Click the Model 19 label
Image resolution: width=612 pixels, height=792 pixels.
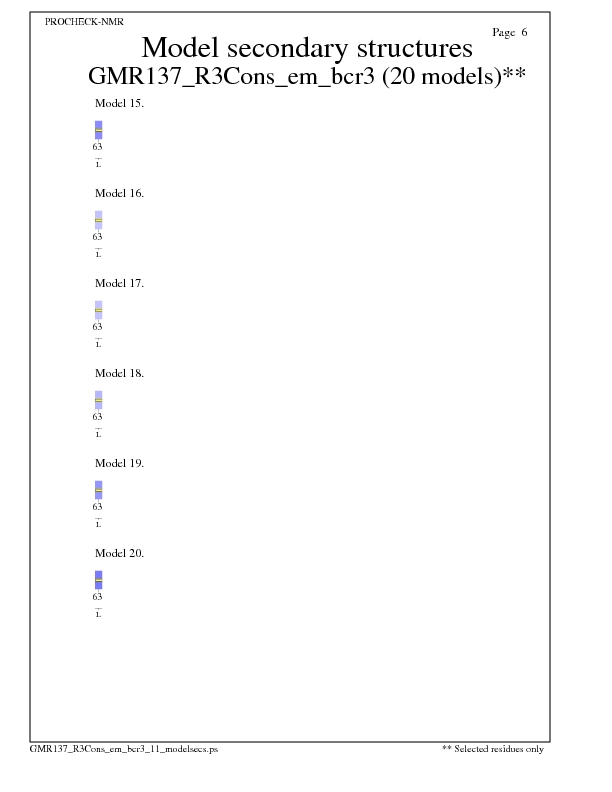tap(119, 463)
